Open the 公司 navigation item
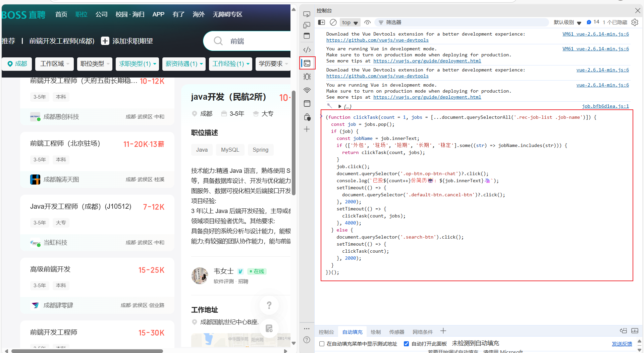The height and width of the screenshot is (353, 644). (x=101, y=14)
